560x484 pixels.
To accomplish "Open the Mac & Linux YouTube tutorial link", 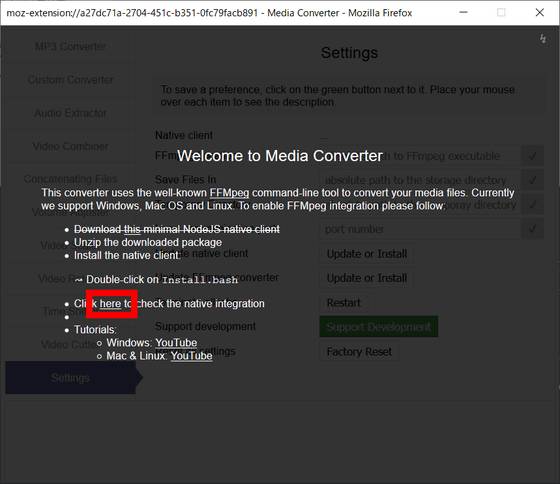I will click(x=191, y=356).
